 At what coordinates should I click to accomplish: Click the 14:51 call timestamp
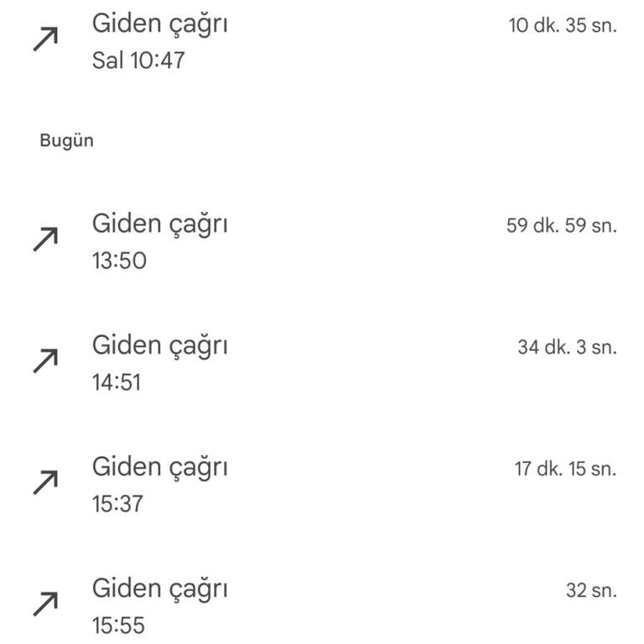[x=117, y=382]
